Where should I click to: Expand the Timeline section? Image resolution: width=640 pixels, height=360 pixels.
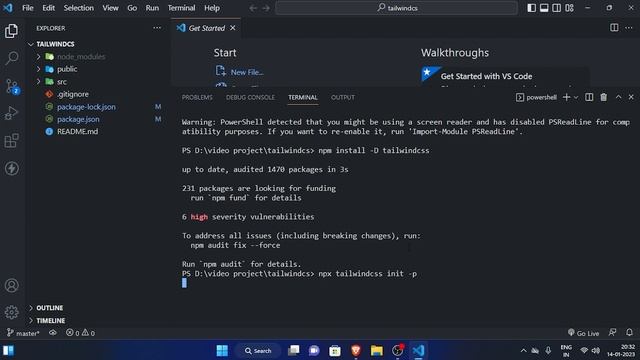tap(51, 320)
